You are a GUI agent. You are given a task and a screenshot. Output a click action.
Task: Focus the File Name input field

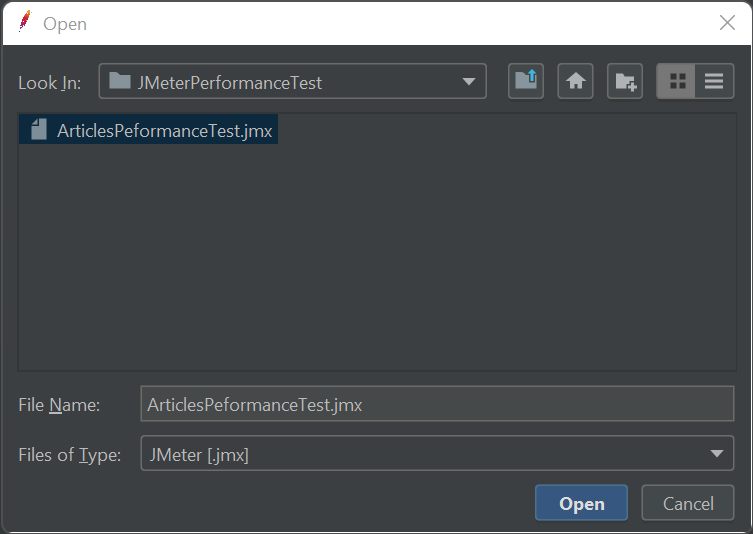tap(437, 404)
